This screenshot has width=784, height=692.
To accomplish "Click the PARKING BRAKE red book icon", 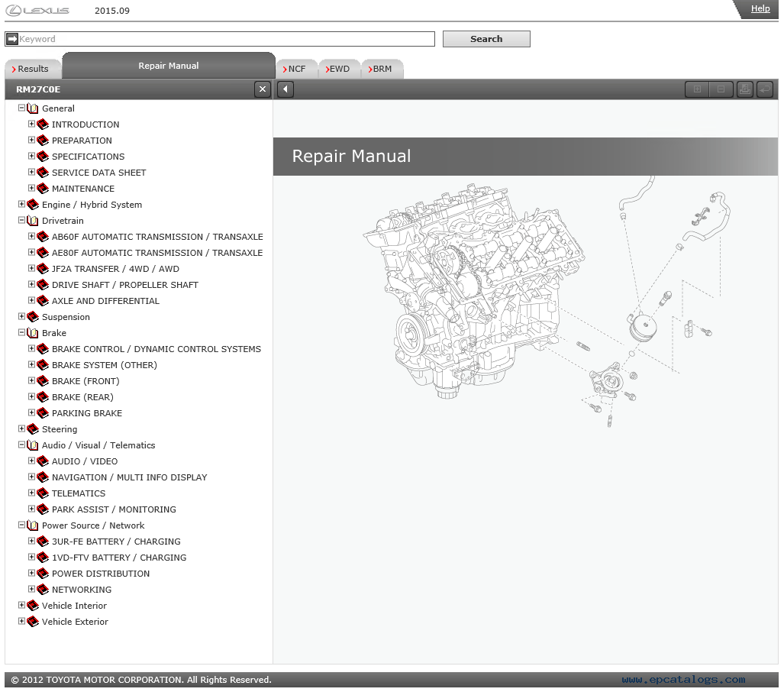I will [43, 412].
